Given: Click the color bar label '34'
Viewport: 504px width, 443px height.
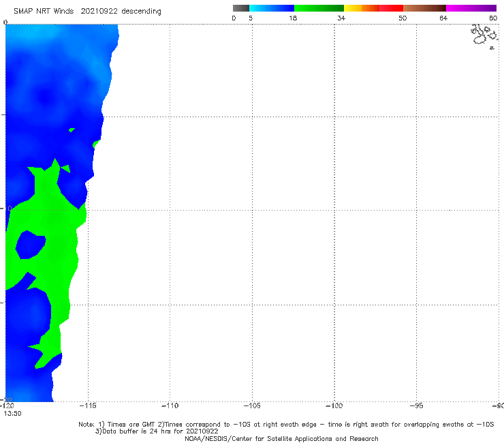Looking at the screenshot, I should (x=341, y=18).
